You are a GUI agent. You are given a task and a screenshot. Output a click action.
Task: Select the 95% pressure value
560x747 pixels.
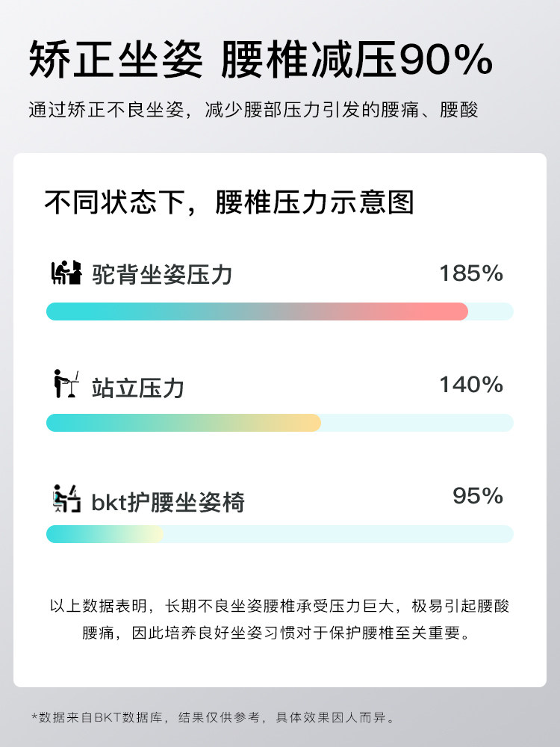pyautogui.click(x=478, y=496)
